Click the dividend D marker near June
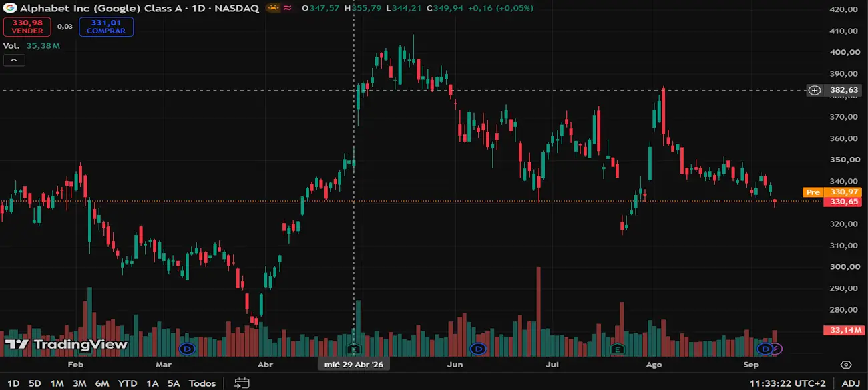This screenshot has height=390, width=868. pyautogui.click(x=477, y=349)
